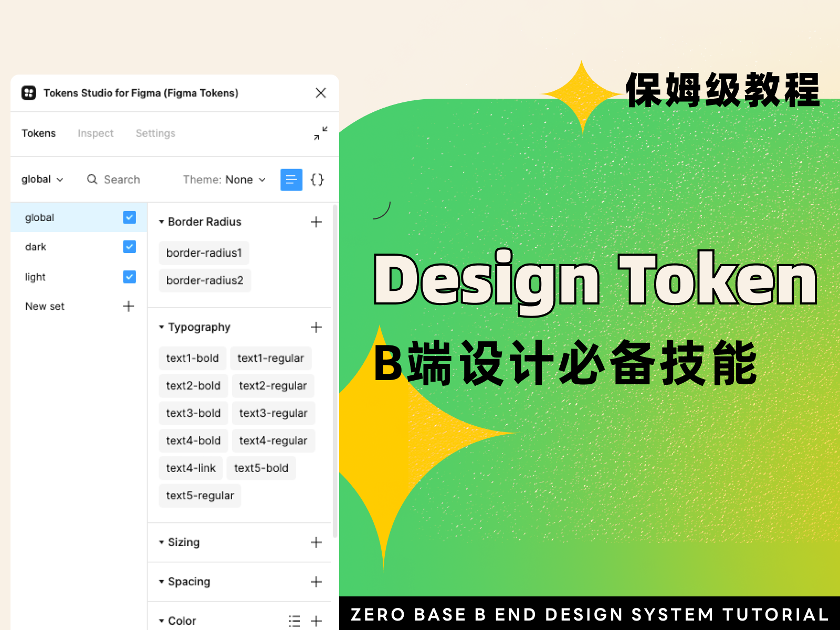This screenshot has height=630, width=840.
Task: Select the text4-link token
Action: click(191, 468)
